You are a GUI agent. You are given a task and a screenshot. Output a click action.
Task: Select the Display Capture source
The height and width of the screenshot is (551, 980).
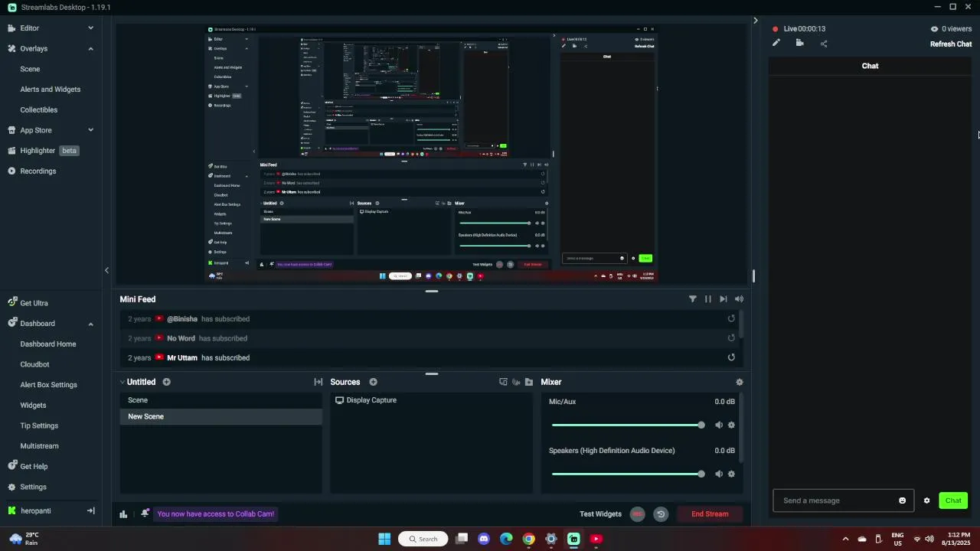click(431, 400)
